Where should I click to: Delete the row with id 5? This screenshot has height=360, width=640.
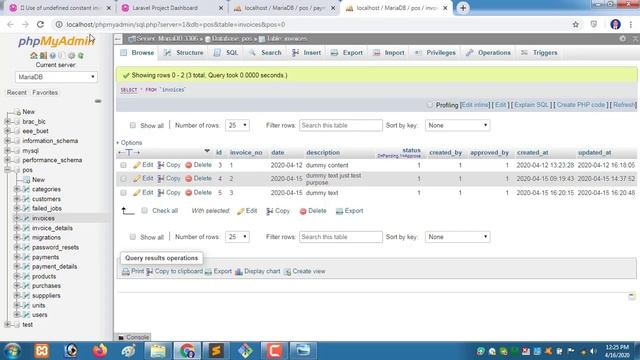coord(198,192)
